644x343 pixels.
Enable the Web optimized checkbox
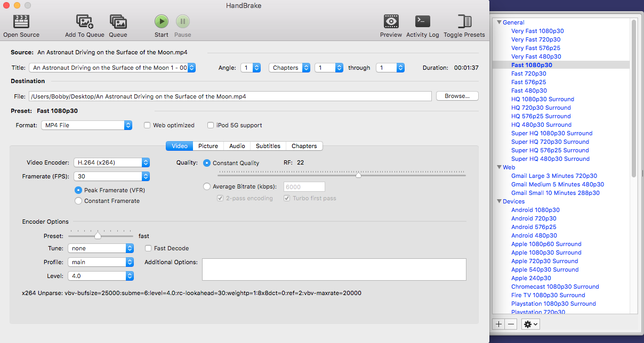147,125
